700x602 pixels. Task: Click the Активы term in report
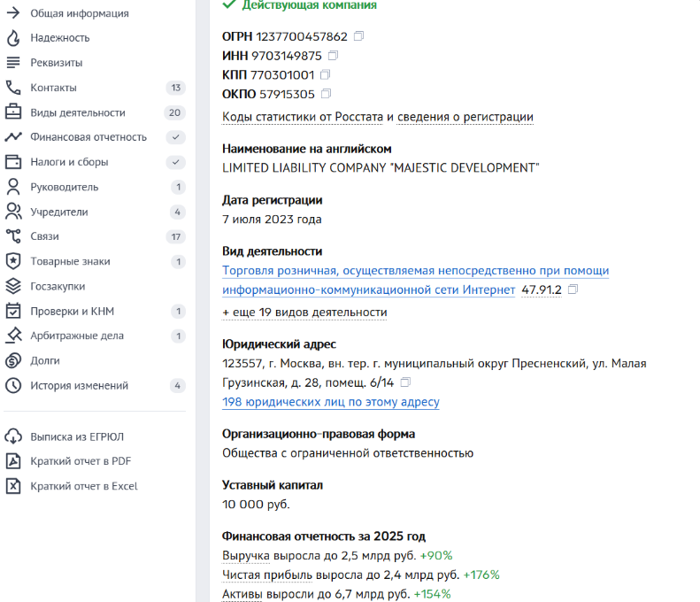[242, 594]
